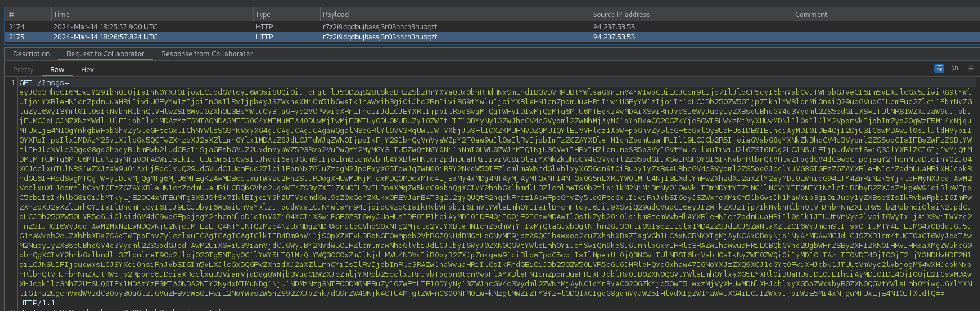Open the message editor hamburger menu
This screenshot has height=311, width=980.
pos(971,68)
